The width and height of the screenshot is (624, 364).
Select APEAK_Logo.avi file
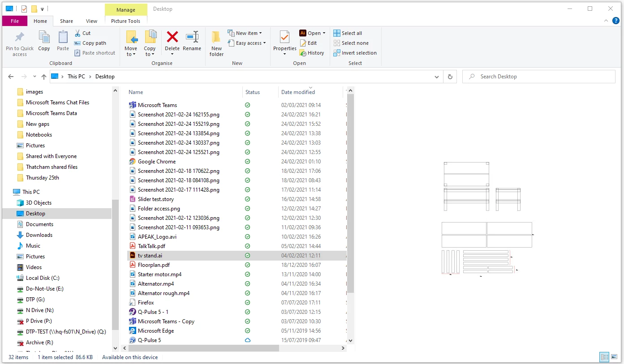(157, 237)
